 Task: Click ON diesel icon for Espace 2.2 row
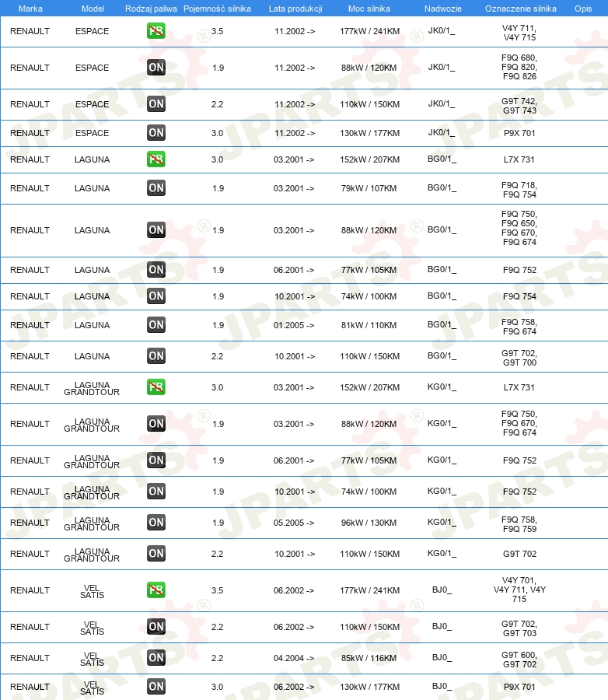[155, 104]
